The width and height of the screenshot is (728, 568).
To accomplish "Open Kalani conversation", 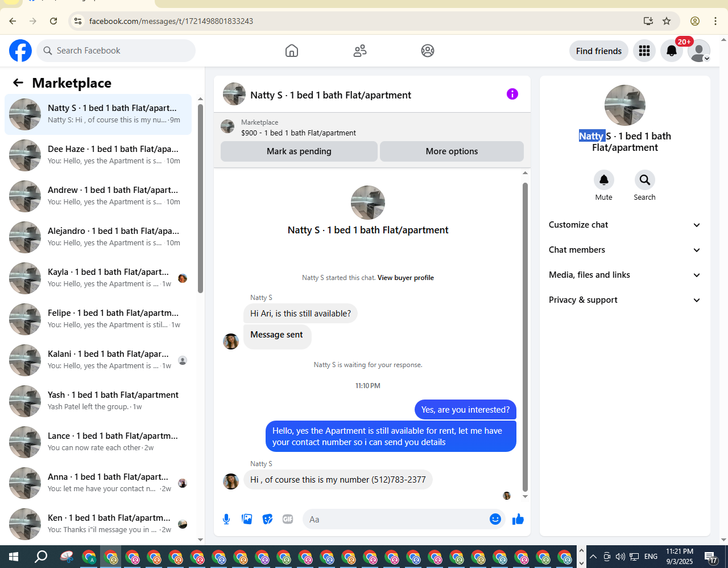I will click(x=98, y=360).
